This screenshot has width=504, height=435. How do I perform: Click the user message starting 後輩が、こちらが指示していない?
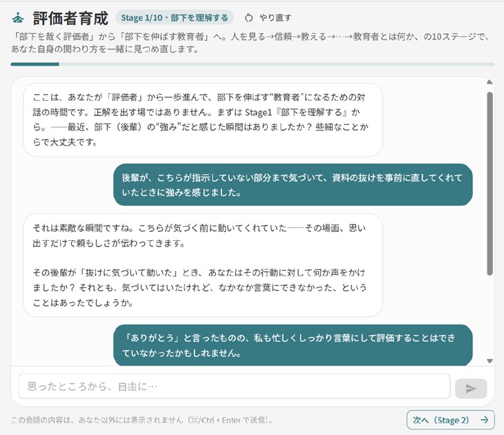(x=293, y=185)
